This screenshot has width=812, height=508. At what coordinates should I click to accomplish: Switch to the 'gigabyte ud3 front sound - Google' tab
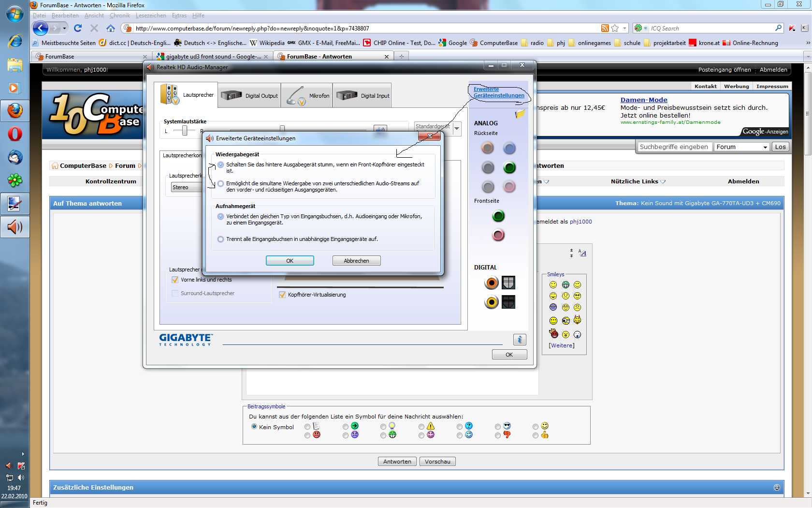pyautogui.click(x=213, y=57)
